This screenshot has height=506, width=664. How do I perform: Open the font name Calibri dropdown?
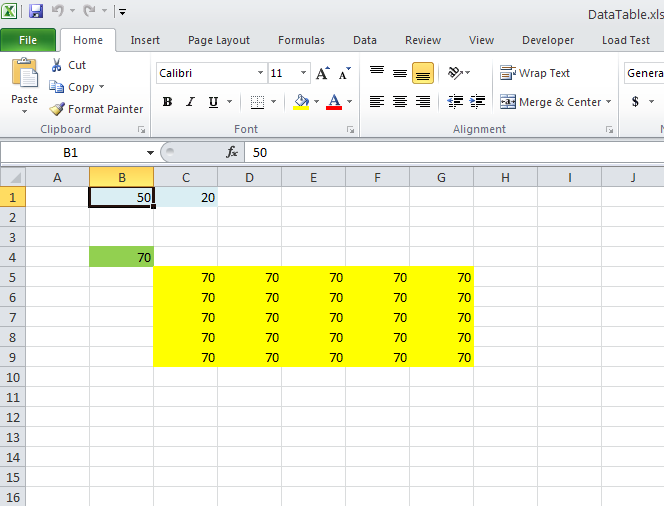coord(260,74)
